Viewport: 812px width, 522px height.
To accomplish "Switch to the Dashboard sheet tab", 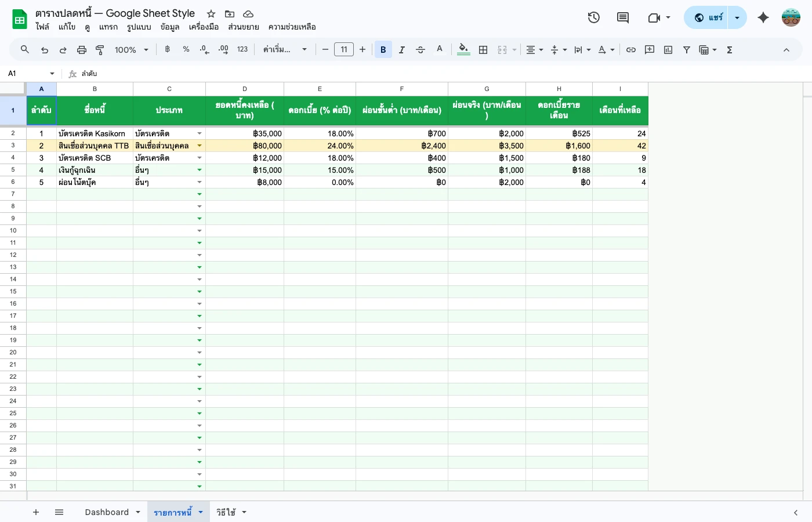I will 107,512.
